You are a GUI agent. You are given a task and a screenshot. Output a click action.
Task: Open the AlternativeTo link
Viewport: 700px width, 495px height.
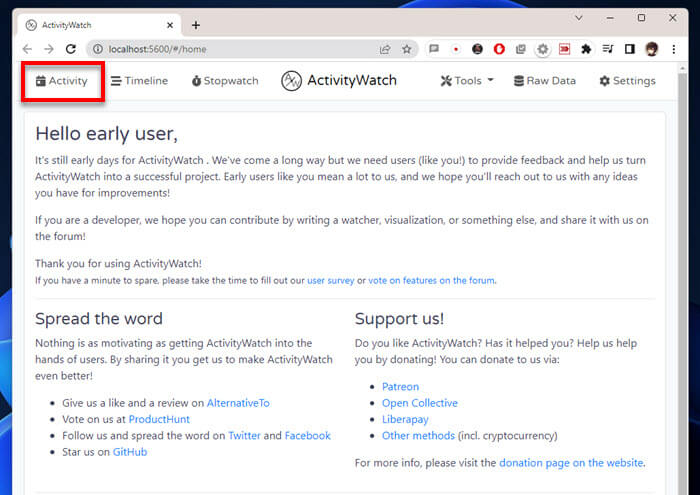point(238,403)
